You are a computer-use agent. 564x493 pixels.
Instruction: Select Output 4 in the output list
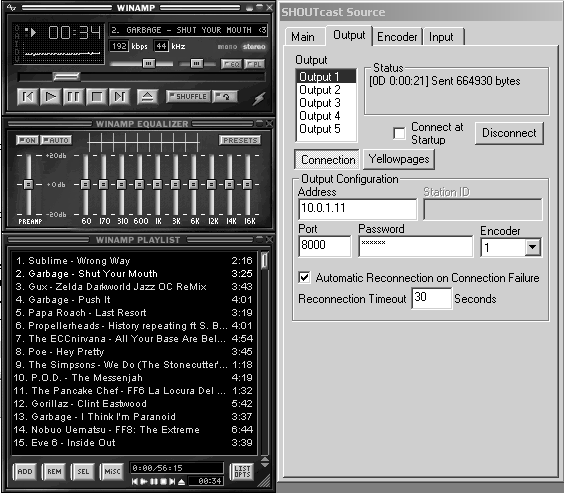(326, 116)
